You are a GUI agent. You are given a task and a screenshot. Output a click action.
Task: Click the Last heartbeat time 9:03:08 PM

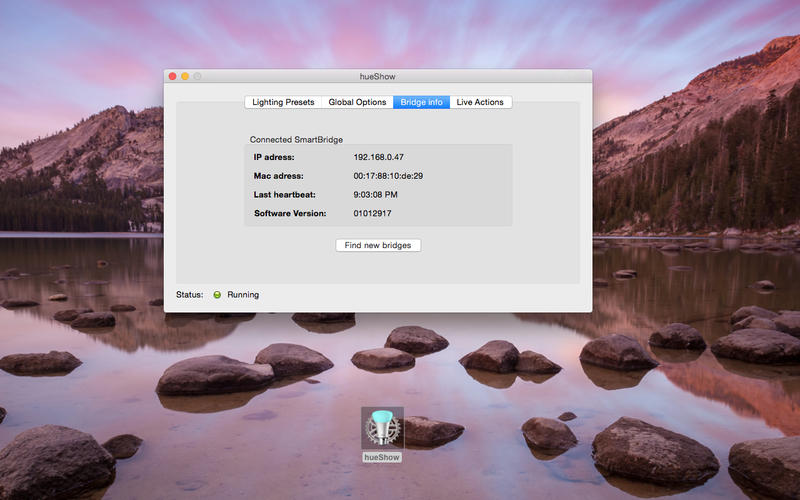click(x=375, y=194)
